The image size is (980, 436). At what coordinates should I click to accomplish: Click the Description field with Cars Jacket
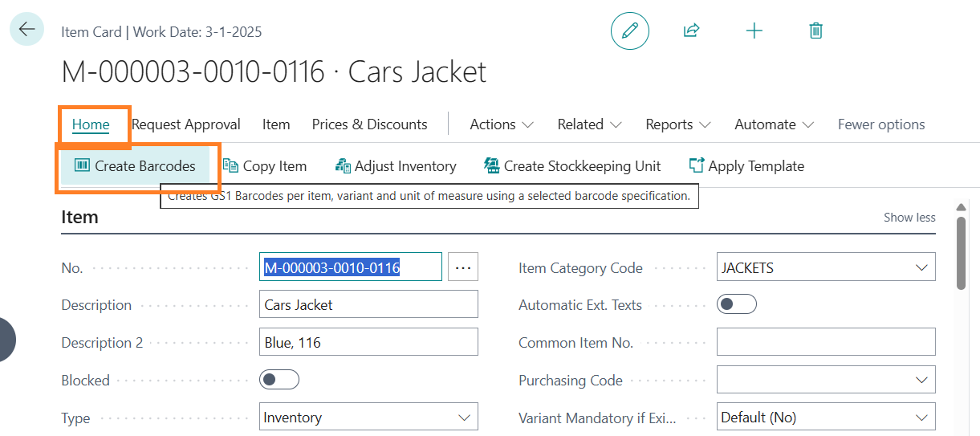pos(368,305)
